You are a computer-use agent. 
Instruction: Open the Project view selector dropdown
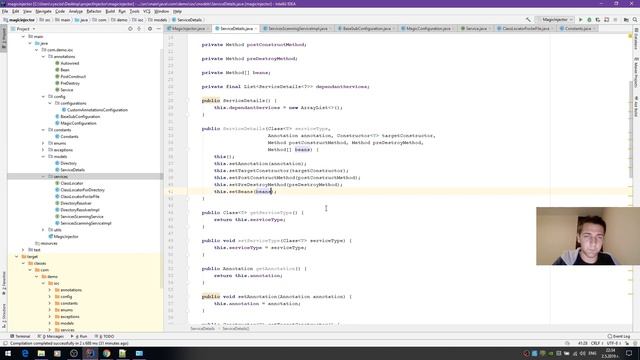[23, 29]
